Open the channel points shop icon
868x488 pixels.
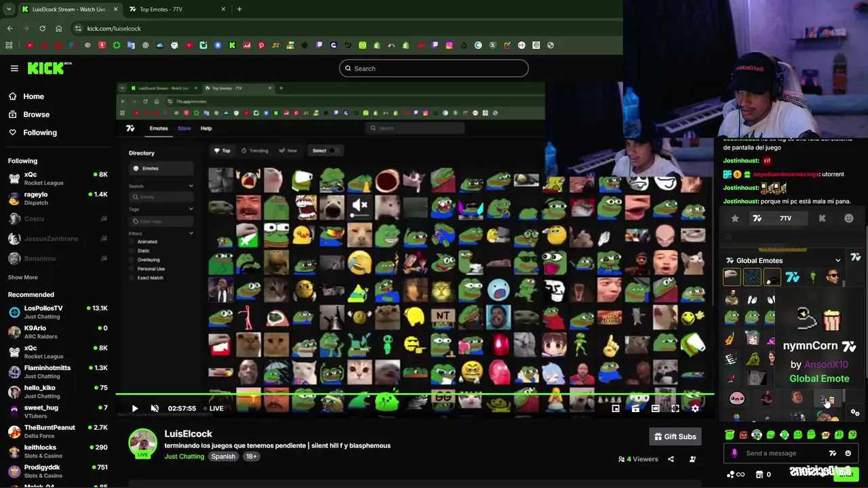click(759, 474)
